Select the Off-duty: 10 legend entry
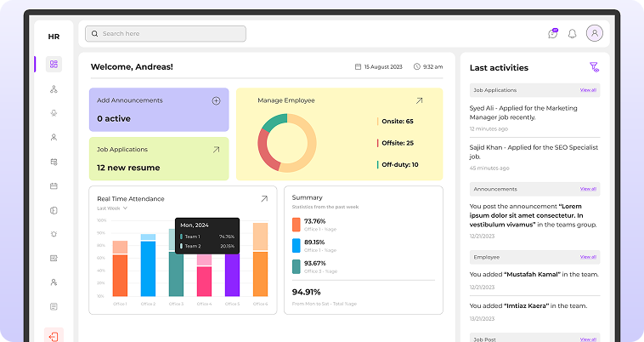The height and width of the screenshot is (342, 644). 398,165
